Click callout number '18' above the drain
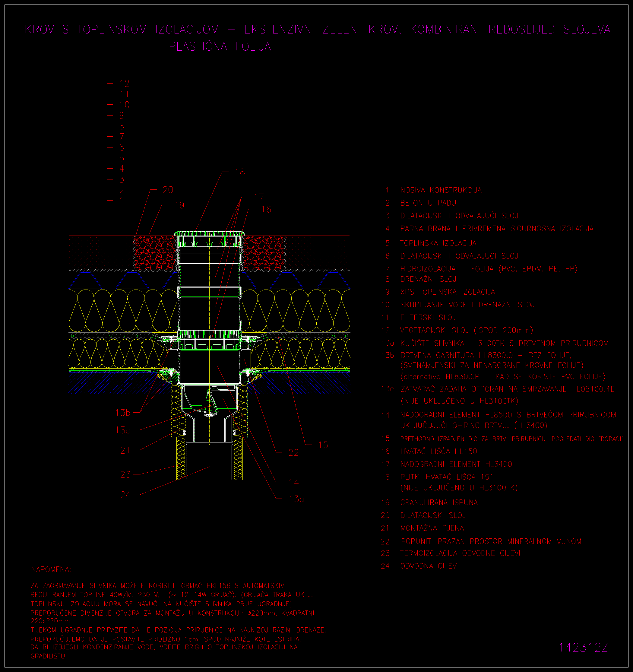Viewport: 633px width, 672px height. click(240, 172)
